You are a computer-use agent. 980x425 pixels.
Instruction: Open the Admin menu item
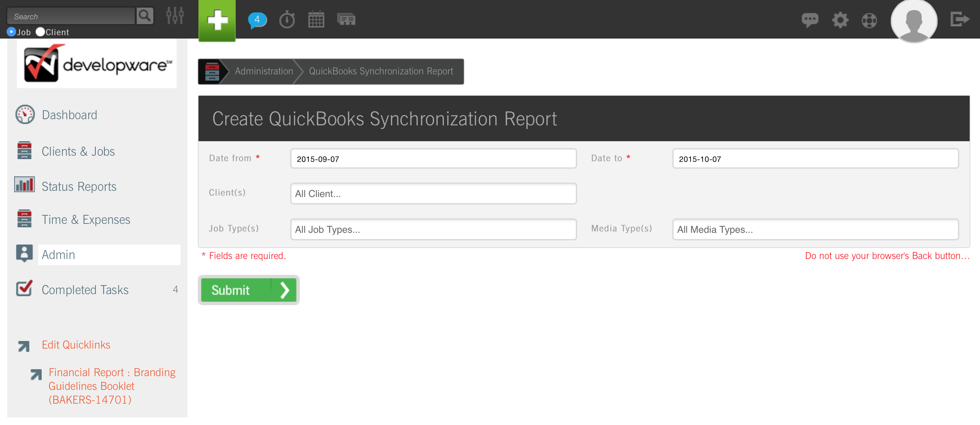[109, 255]
